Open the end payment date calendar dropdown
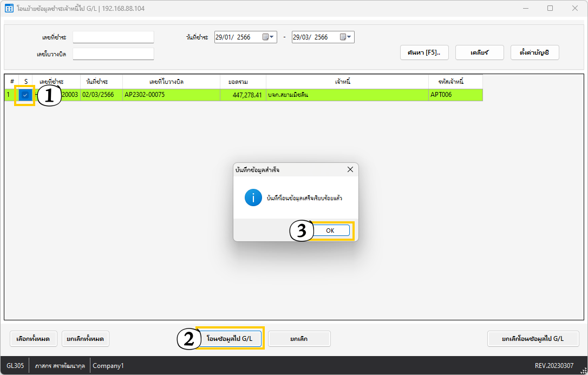This screenshot has width=588, height=375. point(347,37)
